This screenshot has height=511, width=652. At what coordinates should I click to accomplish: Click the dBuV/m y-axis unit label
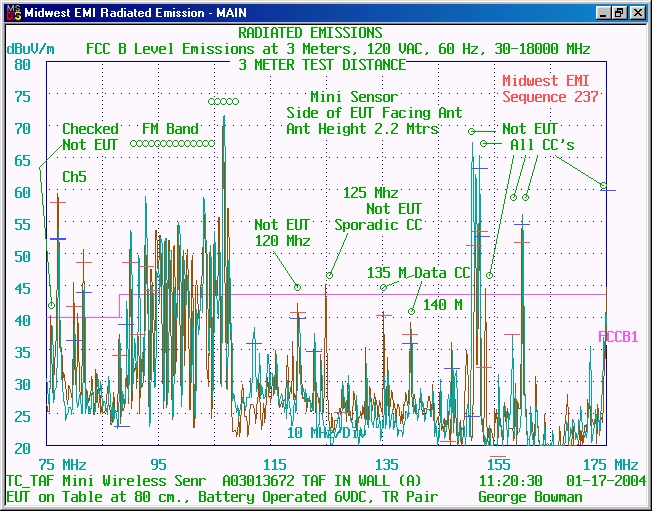pos(30,47)
